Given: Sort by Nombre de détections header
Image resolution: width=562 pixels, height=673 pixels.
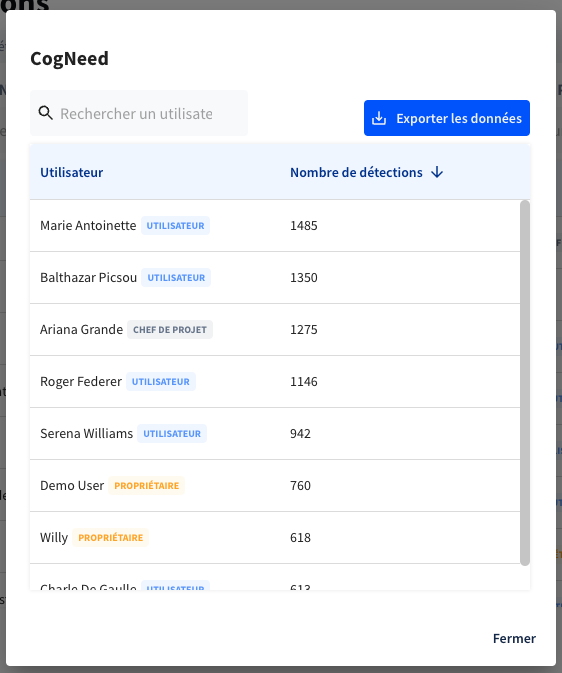Looking at the screenshot, I should tap(356, 172).
